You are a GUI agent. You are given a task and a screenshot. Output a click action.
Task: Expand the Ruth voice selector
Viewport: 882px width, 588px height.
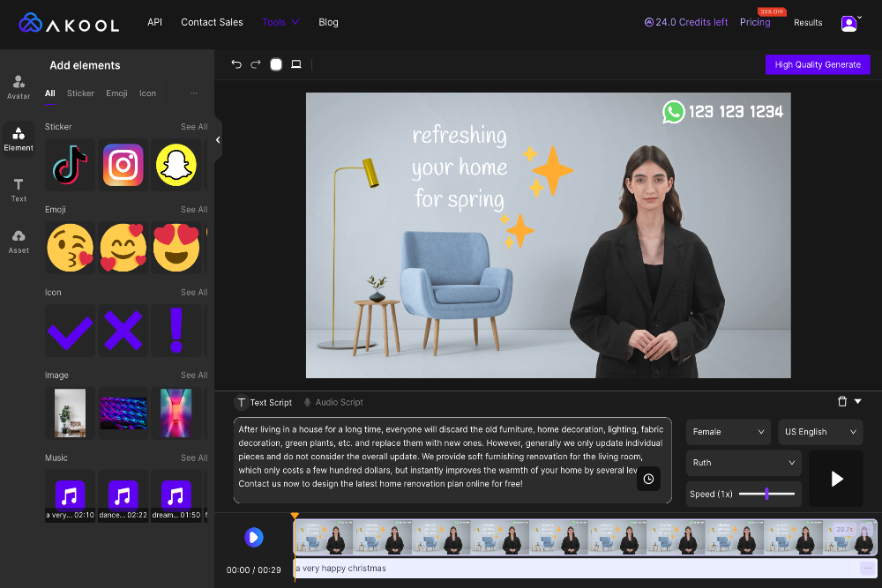(743, 462)
